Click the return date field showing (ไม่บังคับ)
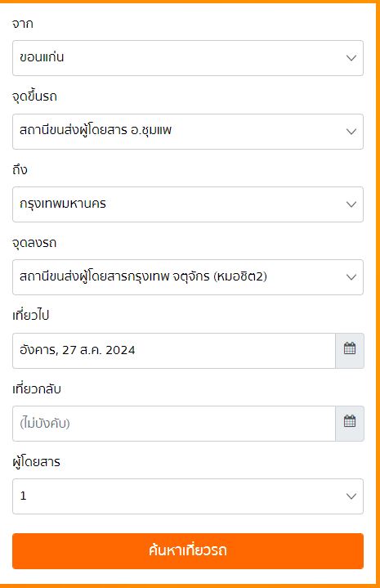Screen dimensions: 380x588 click(x=174, y=424)
